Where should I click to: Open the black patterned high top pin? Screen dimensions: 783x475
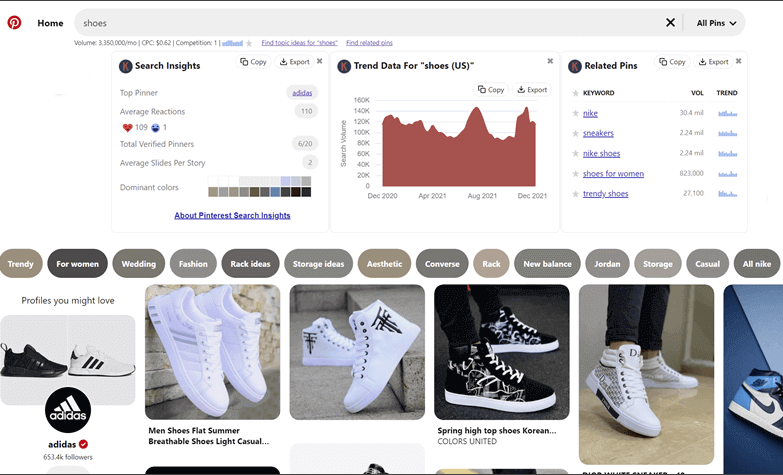(502, 352)
